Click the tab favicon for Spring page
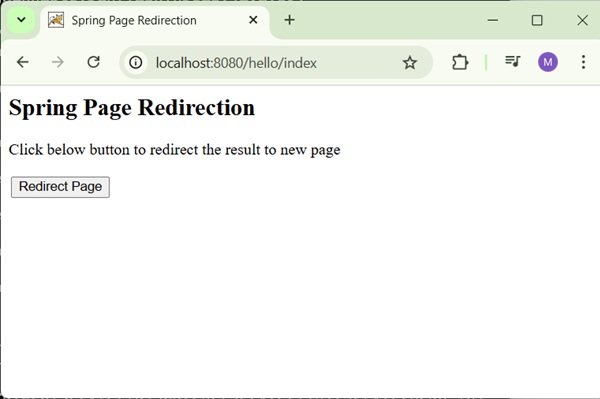The width and height of the screenshot is (600, 399). click(56, 20)
